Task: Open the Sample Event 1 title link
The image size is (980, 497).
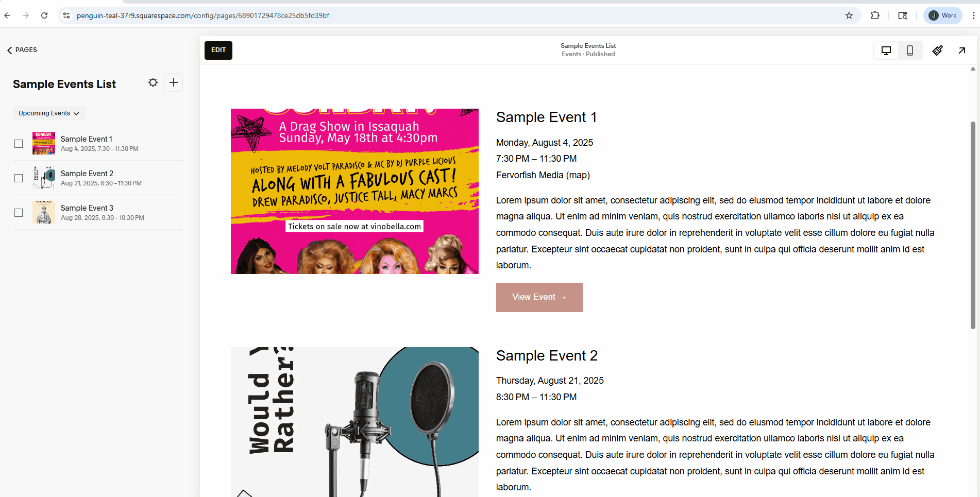Action: [546, 117]
